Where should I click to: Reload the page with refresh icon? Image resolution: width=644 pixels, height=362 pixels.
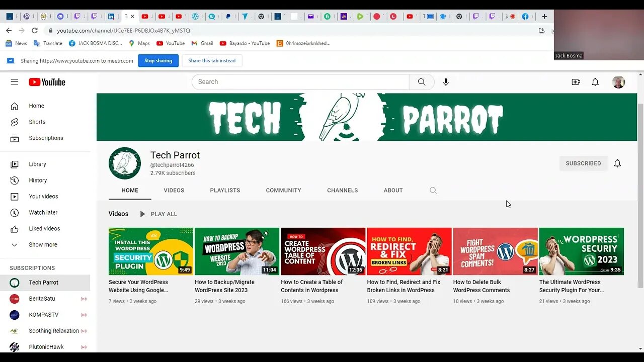point(35,31)
